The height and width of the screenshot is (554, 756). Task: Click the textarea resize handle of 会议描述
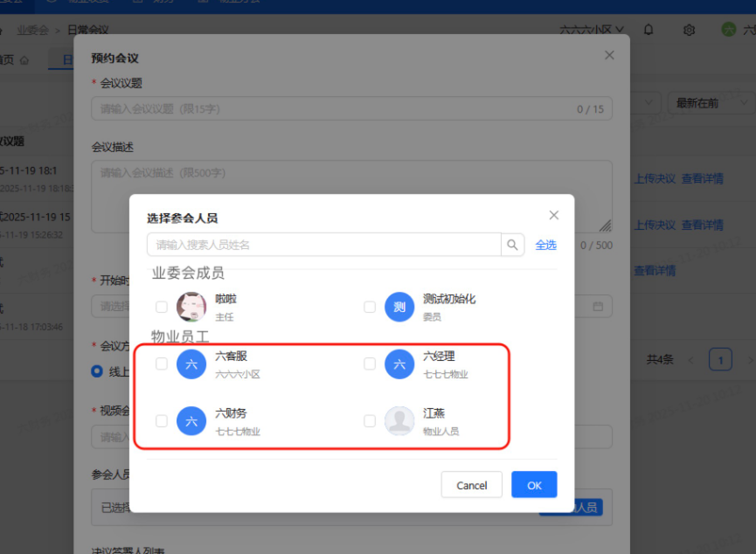pos(606,225)
